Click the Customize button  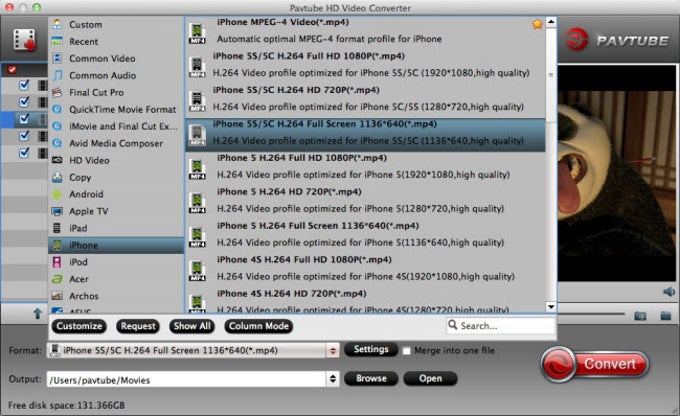click(x=79, y=326)
